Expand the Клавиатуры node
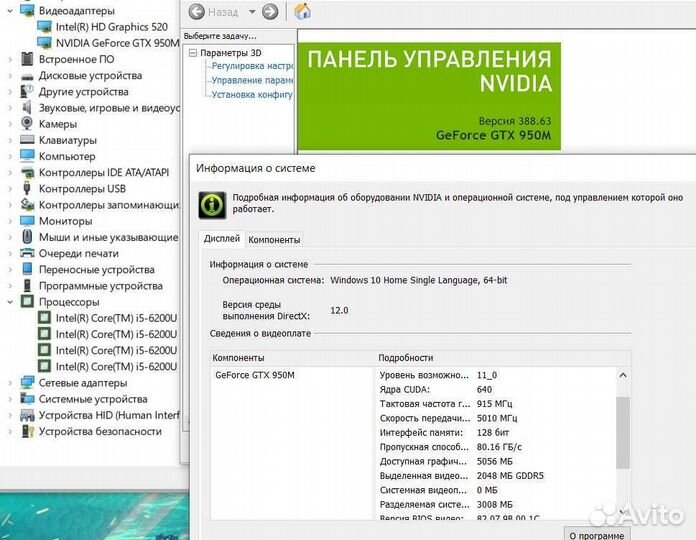This screenshot has height=540, width=696. (x=10, y=140)
